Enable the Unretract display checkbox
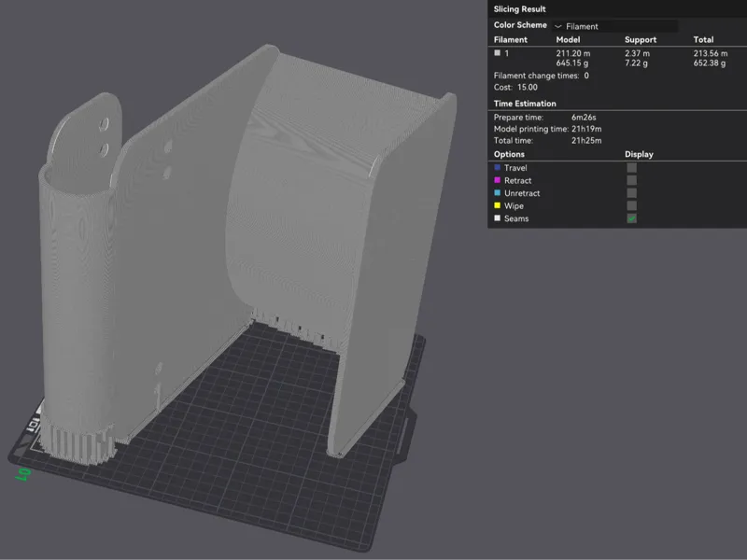Image resolution: width=747 pixels, height=560 pixels. (x=632, y=193)
